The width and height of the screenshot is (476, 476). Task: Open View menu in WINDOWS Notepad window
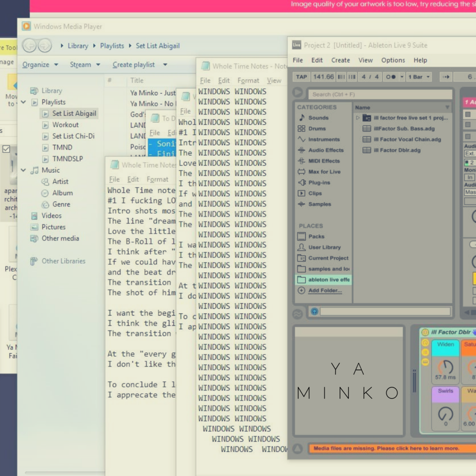tap(274, 80)
